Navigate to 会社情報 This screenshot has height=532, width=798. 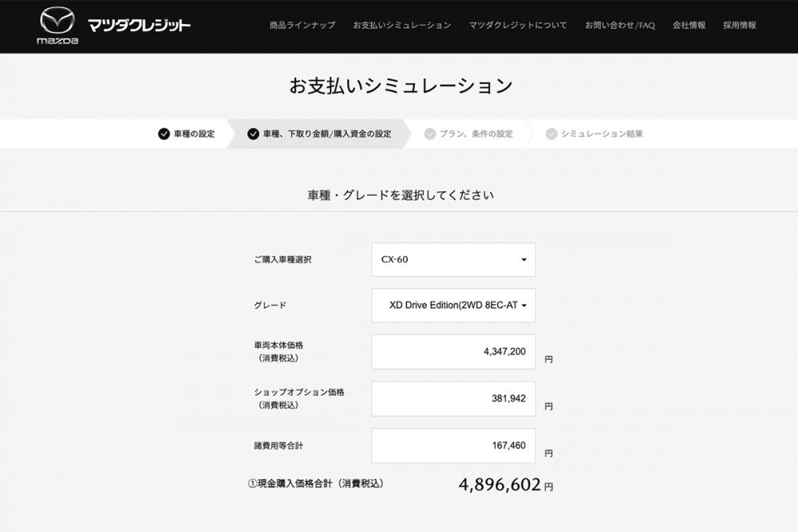pyautogui.click(x=689, y=26)
